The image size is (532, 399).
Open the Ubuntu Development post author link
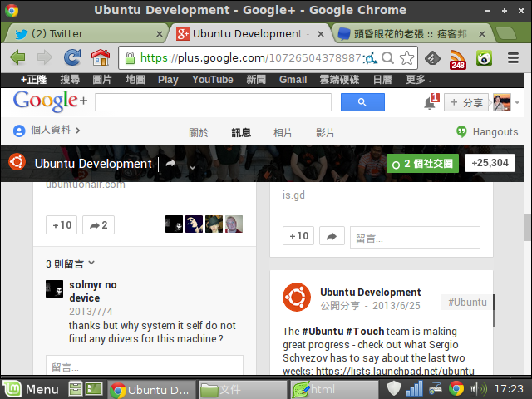(x=371, y=292)
